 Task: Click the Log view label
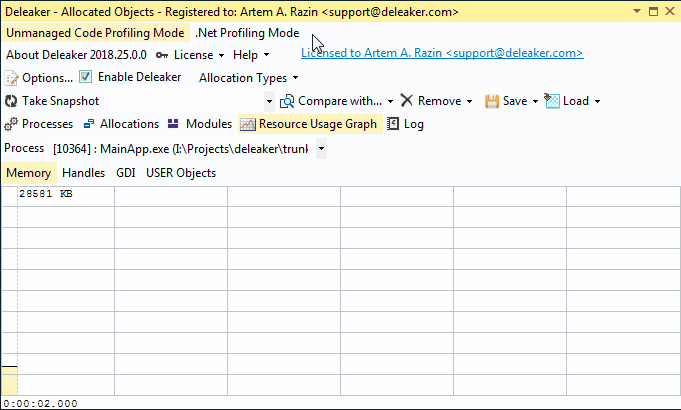pos(413,124)
